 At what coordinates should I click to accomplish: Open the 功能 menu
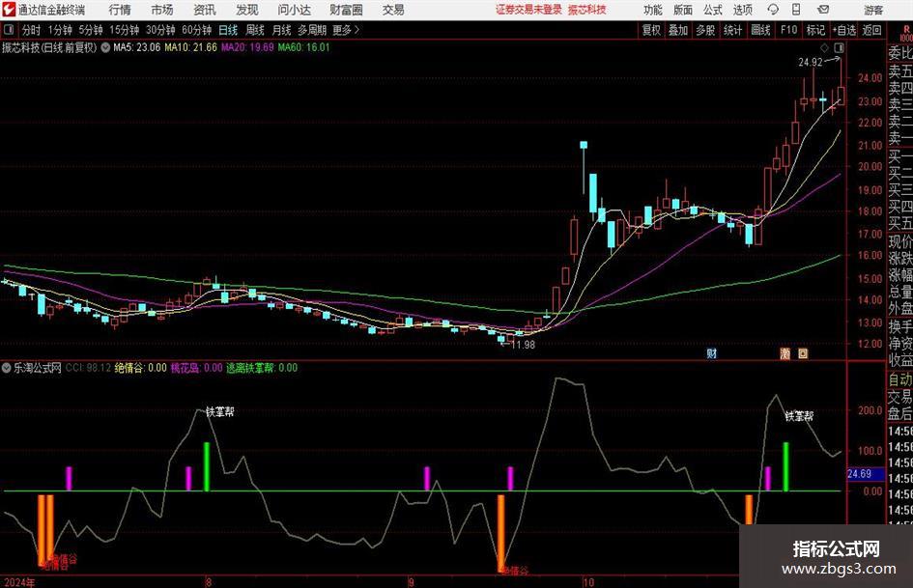pyautogui.click(x=653, y=10)
